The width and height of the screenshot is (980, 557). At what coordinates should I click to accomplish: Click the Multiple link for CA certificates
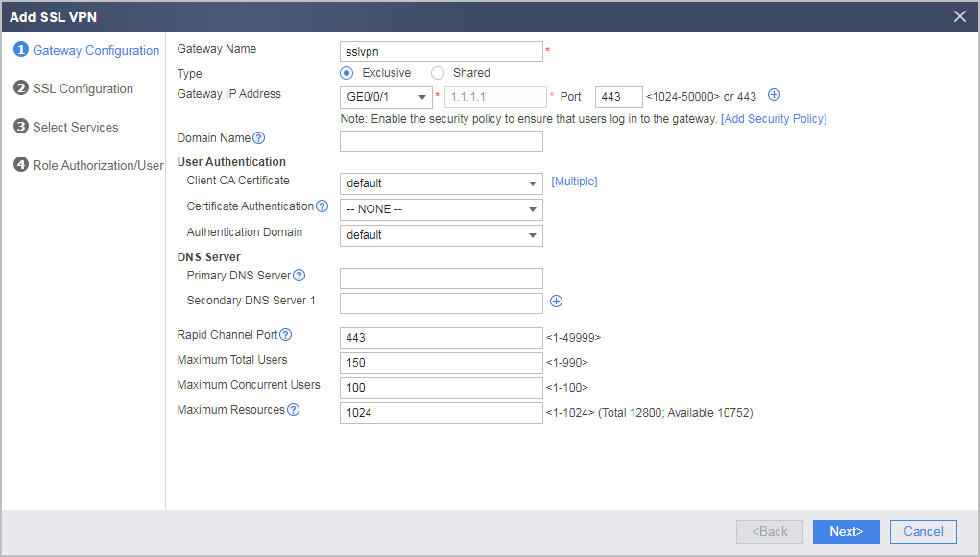pos(574,182)
